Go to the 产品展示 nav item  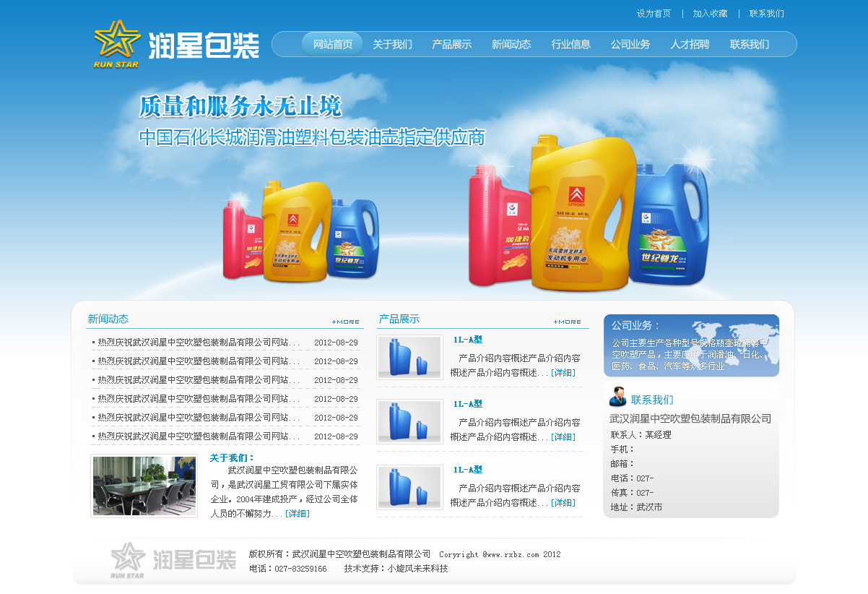tap(452, 44)
